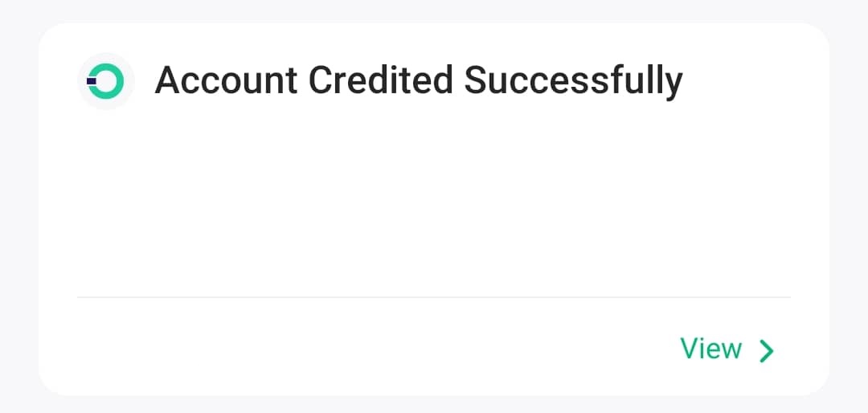Hit the green right-pointing arrow icon

coord(767,351)
